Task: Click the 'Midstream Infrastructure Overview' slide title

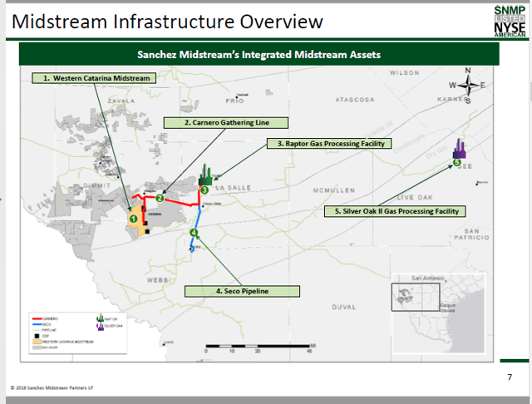Action: click(167, 22)
